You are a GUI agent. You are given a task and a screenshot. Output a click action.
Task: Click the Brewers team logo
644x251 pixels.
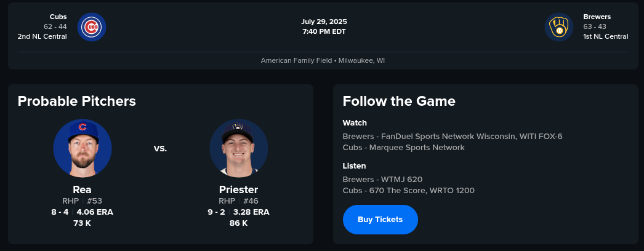click(x=559, y=28)
